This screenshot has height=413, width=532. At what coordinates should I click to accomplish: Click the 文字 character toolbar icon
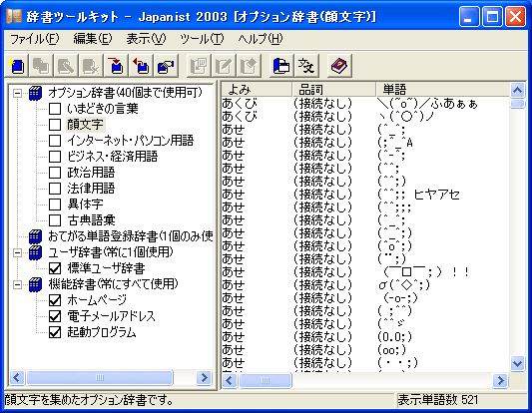click(306, 66)
